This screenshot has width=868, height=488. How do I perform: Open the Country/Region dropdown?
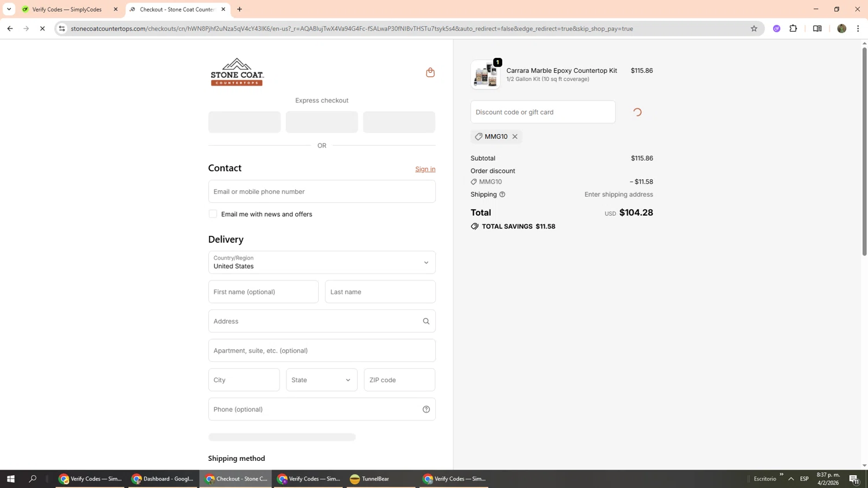click(322, 263)
